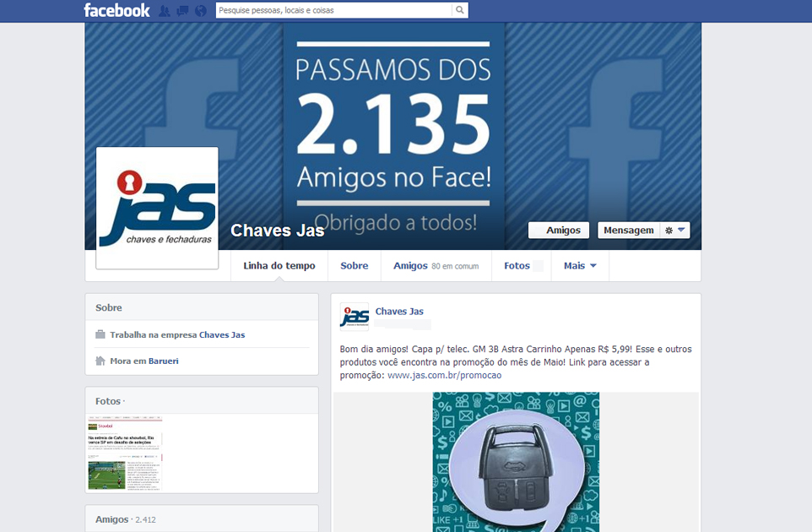Click the Facebook logo
The height and width of the screenshot is (532, 812).
coord(116,10)
